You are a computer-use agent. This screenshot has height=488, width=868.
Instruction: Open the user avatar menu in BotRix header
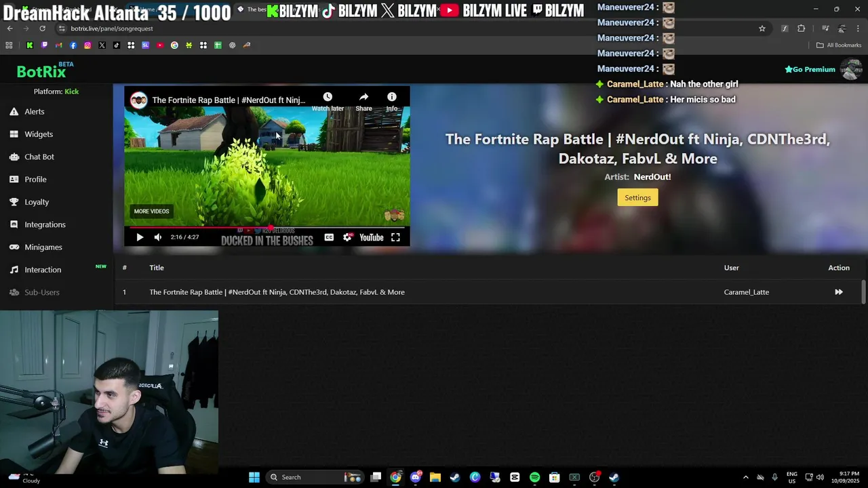coord(851,69)
